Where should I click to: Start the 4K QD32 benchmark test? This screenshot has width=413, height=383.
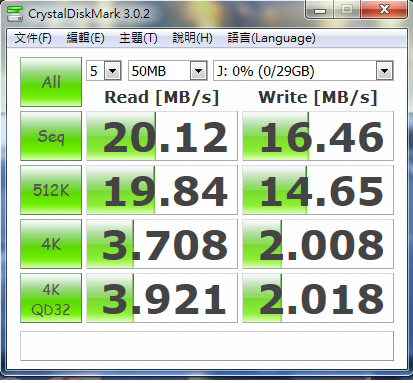tap(51, 298)
